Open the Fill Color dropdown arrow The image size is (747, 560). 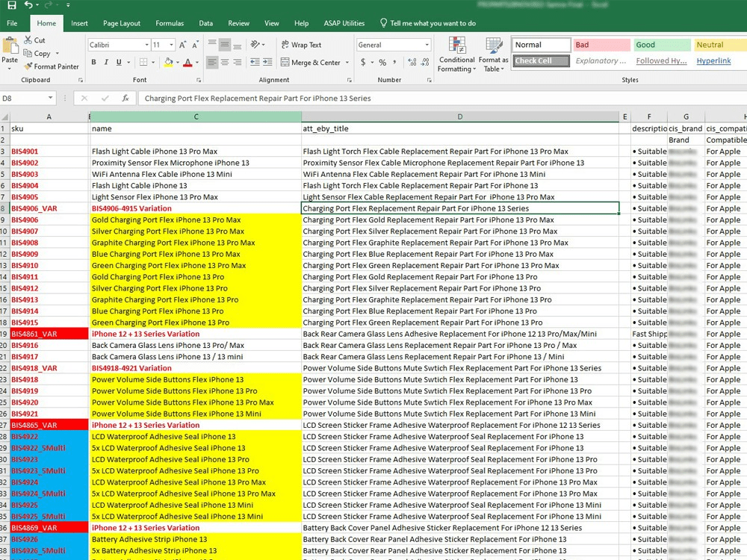click(x=178, y=62)
